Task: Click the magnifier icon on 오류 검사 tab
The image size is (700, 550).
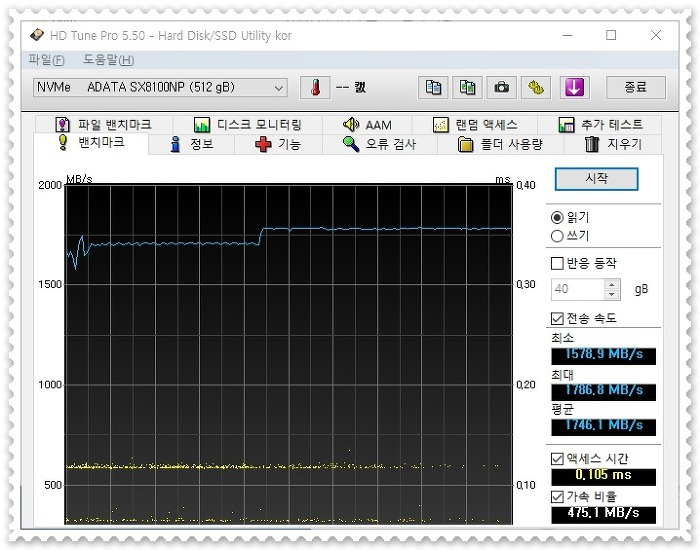Action: pos(351,144)
